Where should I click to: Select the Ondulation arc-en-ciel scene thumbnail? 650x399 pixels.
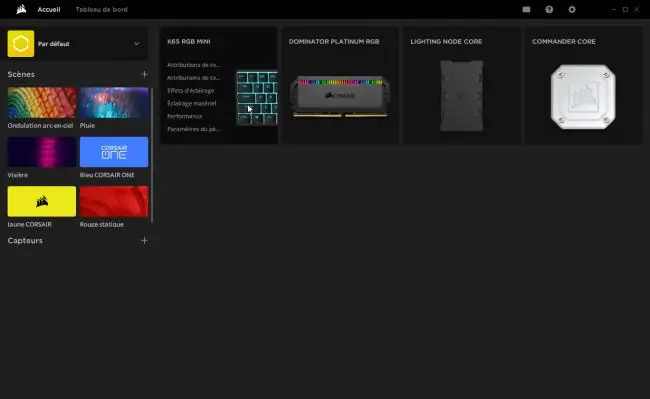[41, 102]
